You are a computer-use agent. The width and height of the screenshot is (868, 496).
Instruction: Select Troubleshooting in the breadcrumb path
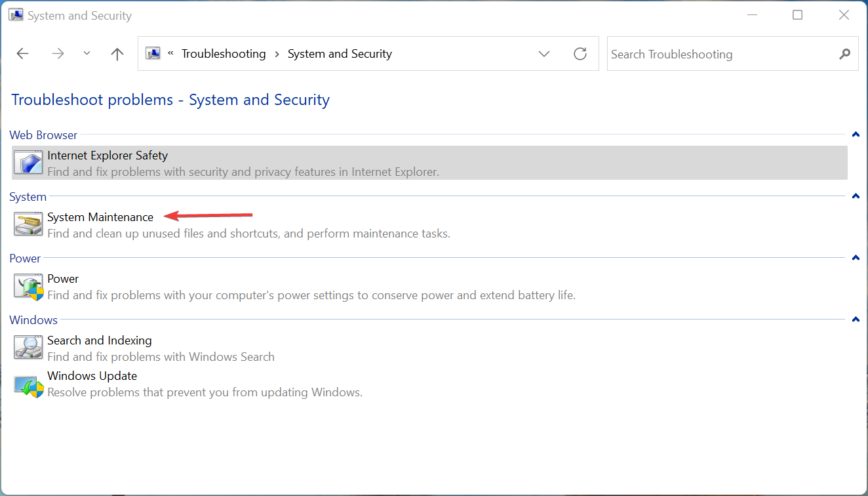(224, 54)
